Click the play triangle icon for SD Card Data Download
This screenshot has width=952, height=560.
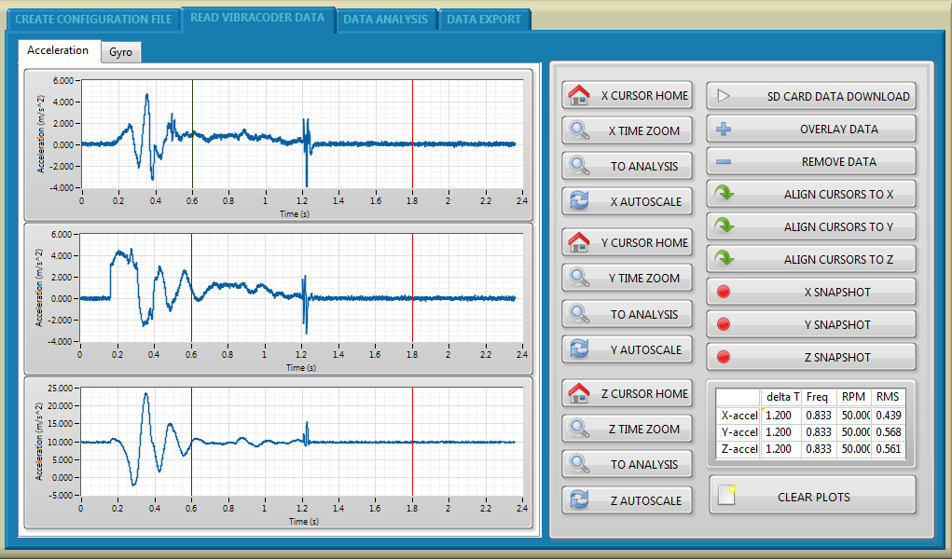click(724, 95)
